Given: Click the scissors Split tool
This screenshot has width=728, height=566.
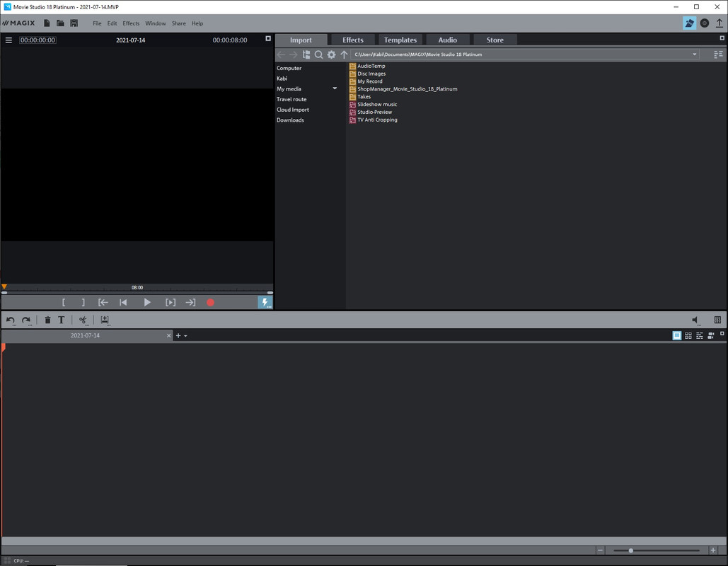Looking at the screenshot, I should 83,320.
